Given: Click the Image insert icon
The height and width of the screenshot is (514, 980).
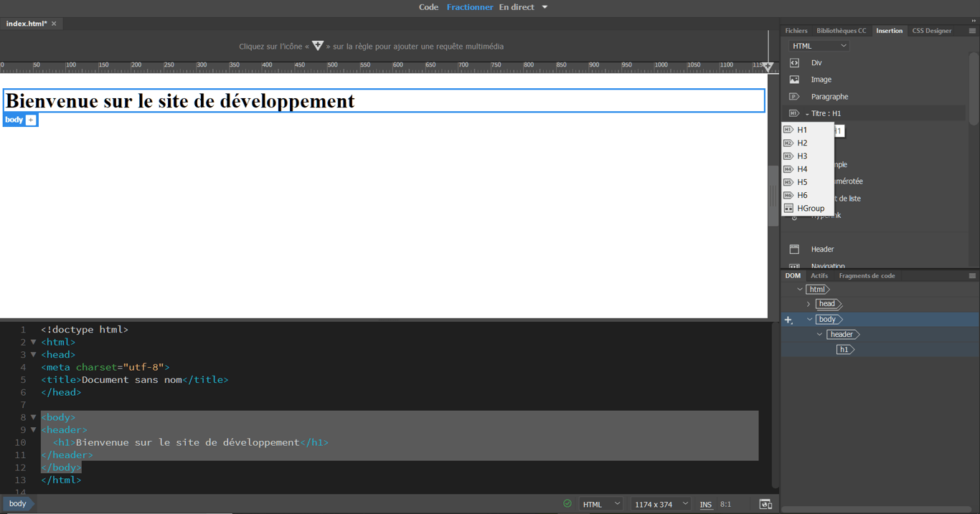Looking at the screenshot, I should 794,80.
